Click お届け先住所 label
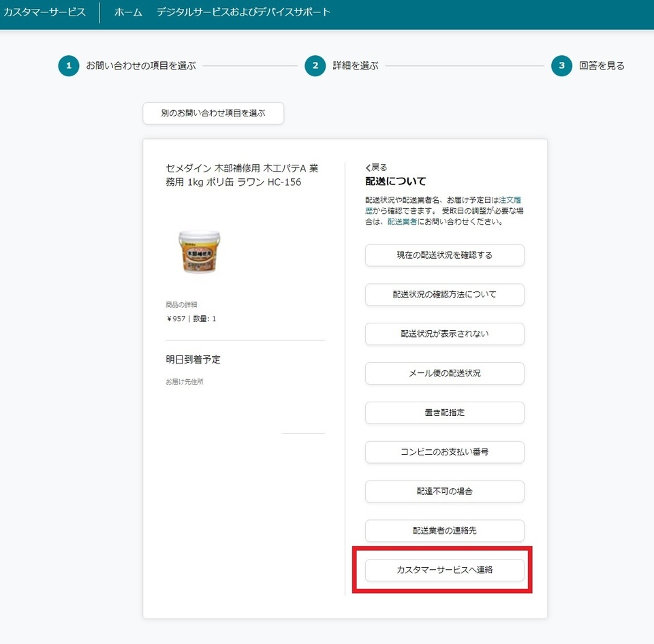 (185, 381)
